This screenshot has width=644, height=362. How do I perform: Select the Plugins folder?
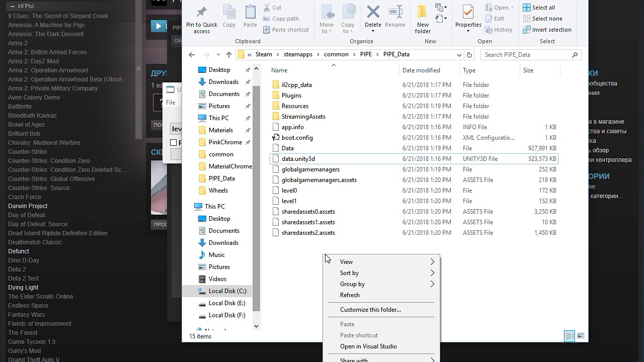coord(291,96)
